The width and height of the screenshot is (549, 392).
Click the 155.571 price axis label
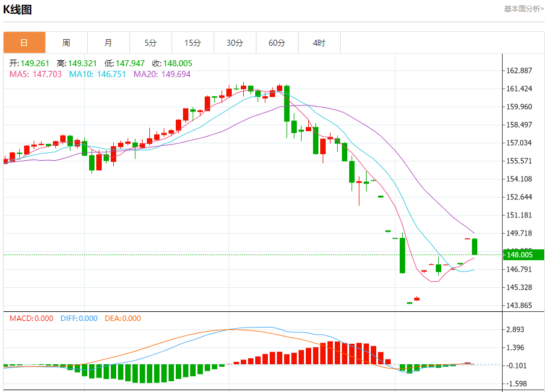click(520, 161)
